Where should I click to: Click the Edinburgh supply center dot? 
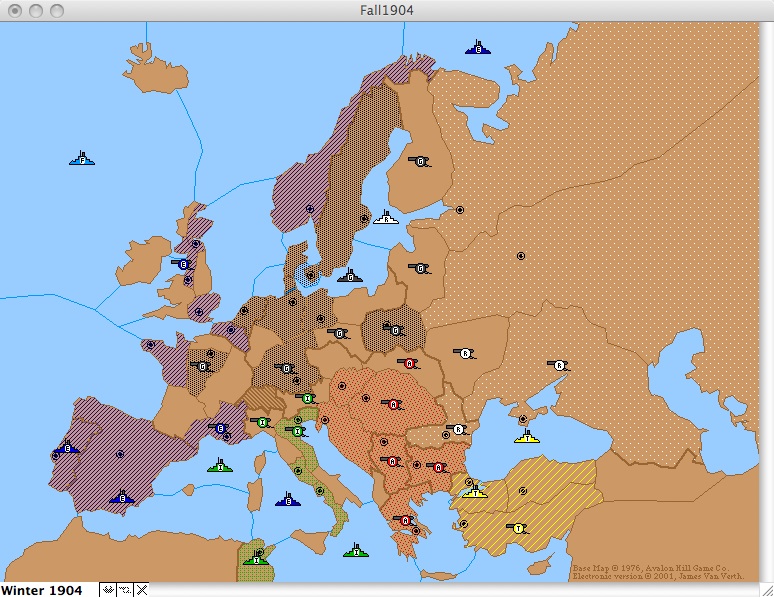pyautogui.click(x=196, y=243)
